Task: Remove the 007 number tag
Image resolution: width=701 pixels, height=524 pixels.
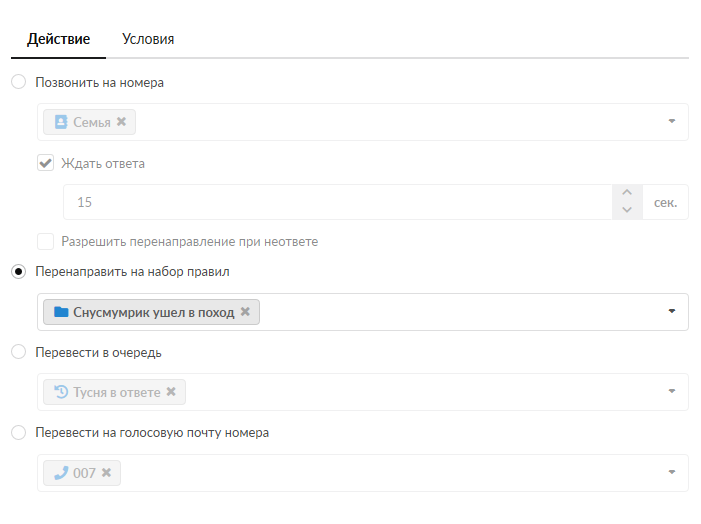Action: click(x=106, y=472)
